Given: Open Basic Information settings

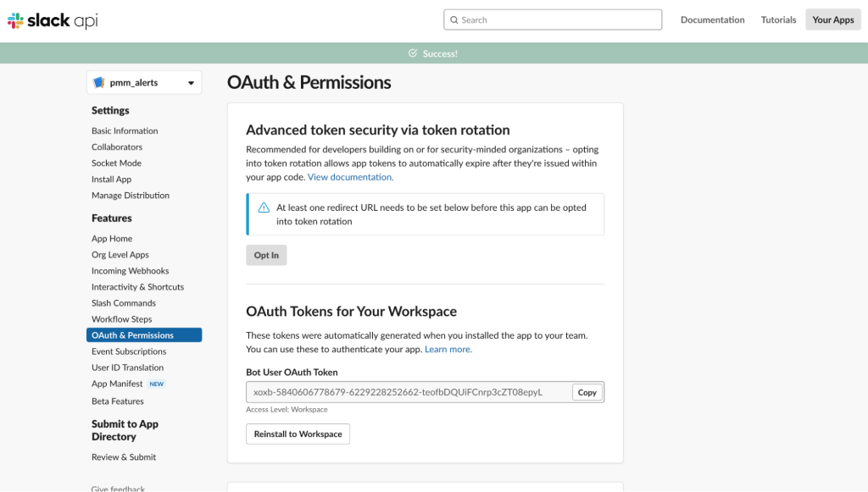Looking at the screenshot, I should click(125, 130).
